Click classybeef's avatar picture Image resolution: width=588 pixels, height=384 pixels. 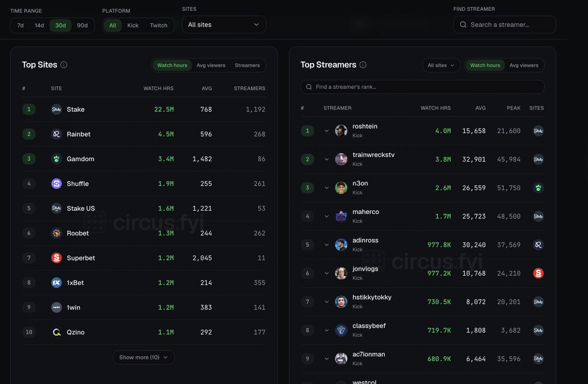click(341, 330)
